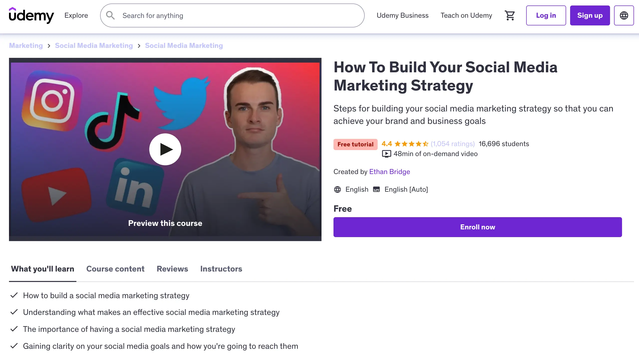Go to the Marketing breadcrumb

pyautogui.click(x=26, y=45)
